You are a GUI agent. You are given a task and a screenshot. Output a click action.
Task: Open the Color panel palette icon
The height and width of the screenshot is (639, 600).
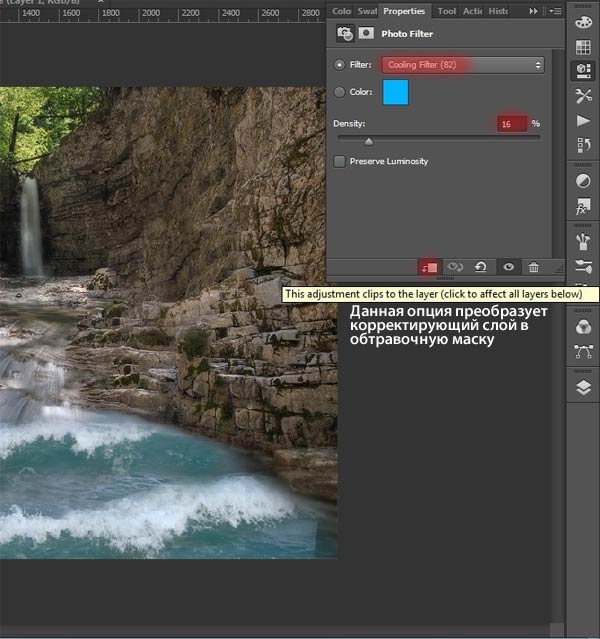tap(583, 22)
